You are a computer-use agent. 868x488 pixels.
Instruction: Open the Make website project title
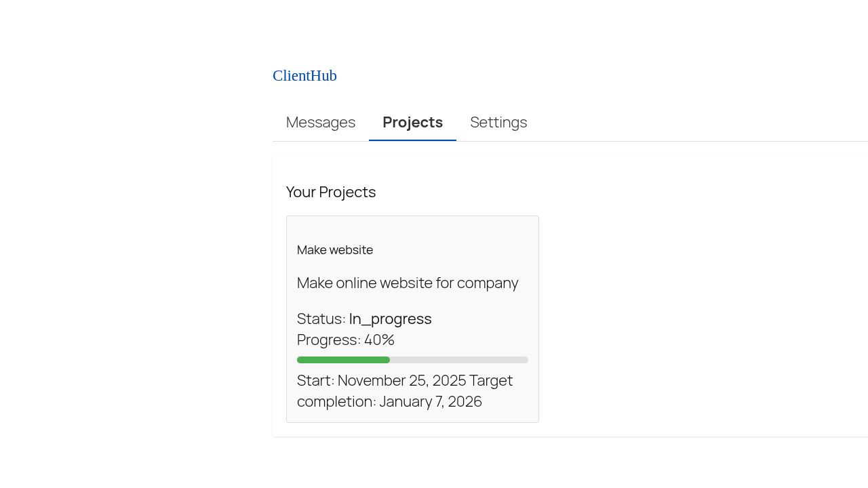click(x=335, y=250)
